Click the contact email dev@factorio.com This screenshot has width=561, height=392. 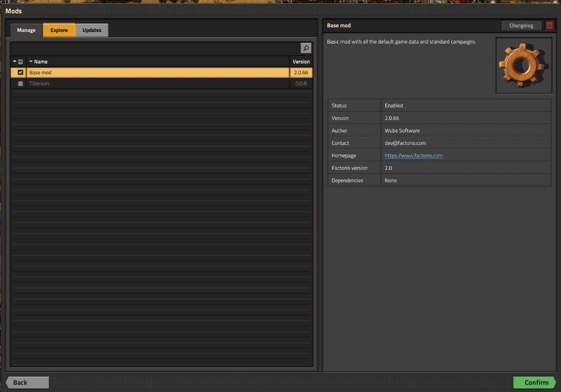[x=405, y=143]
